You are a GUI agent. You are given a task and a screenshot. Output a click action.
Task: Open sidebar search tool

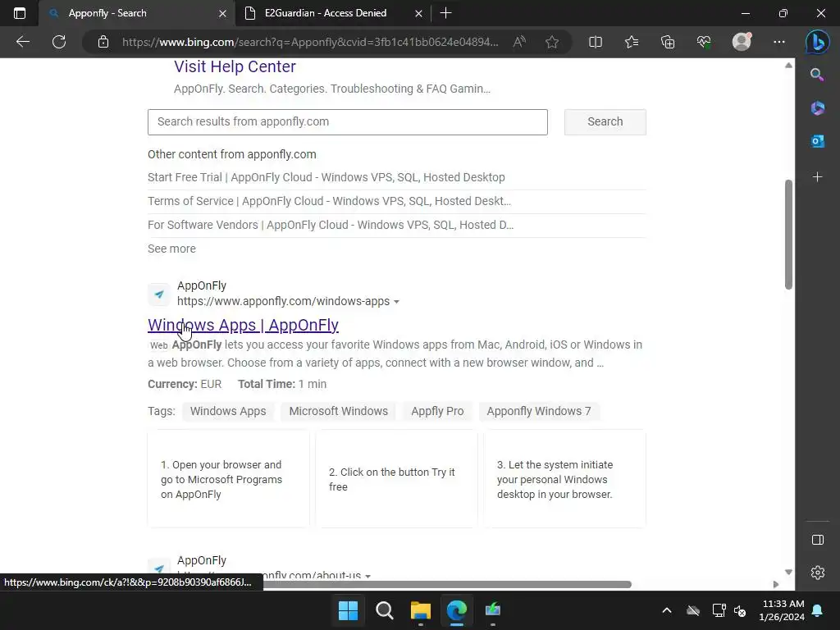pos(817,75)
